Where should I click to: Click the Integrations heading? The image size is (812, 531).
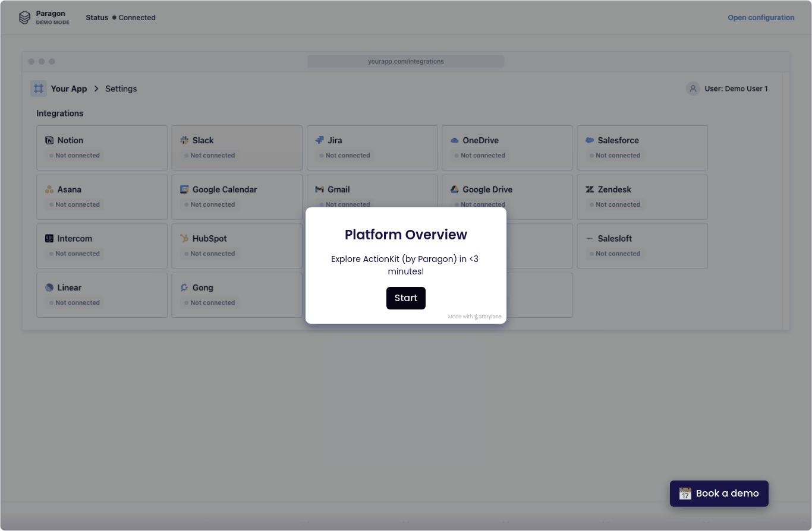pos(60,113)
